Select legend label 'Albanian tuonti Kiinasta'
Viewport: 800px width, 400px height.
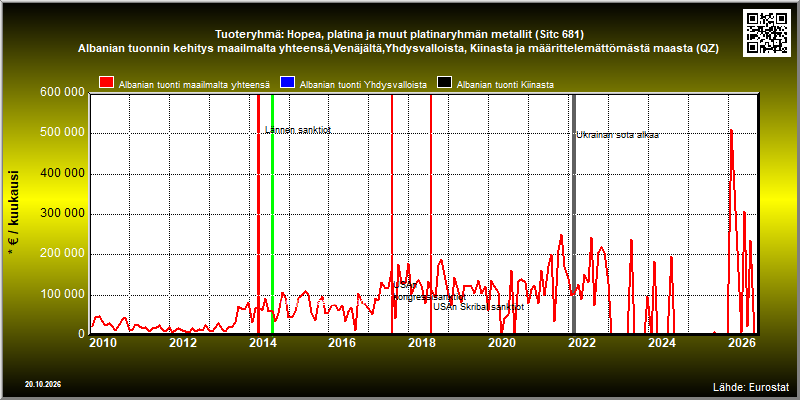505,85
